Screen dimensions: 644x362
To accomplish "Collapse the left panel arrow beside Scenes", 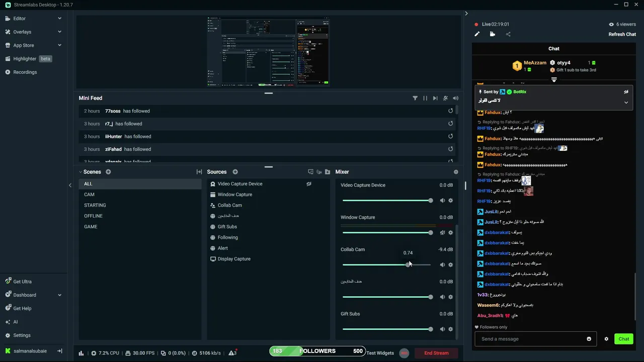I will pos(70,185).
